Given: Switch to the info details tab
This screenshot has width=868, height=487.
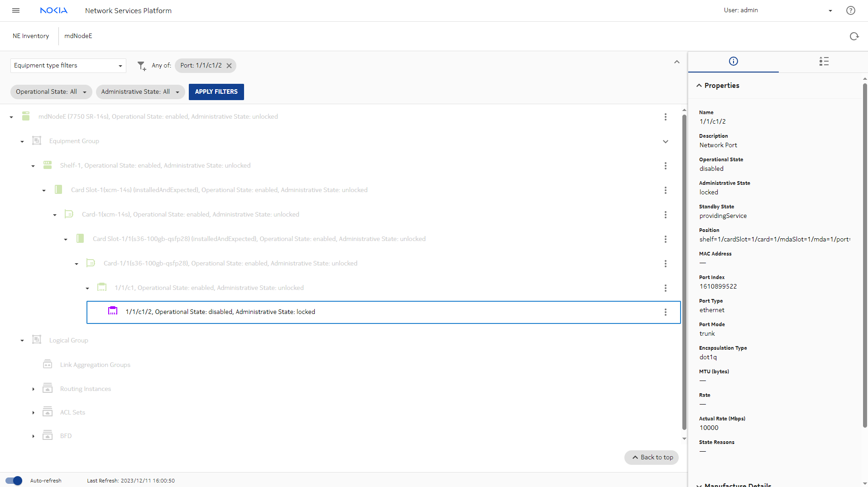Looking at the screenshot, I should [x=733, y=62].
